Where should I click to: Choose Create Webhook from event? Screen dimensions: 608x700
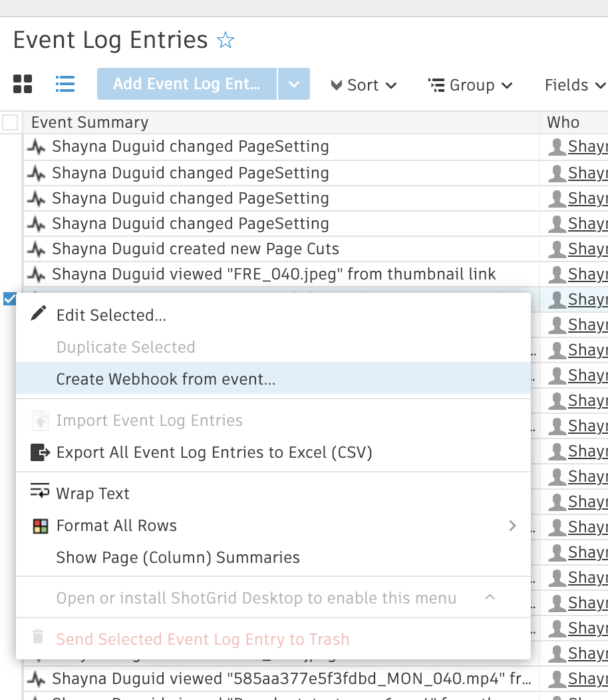[166, 379]
